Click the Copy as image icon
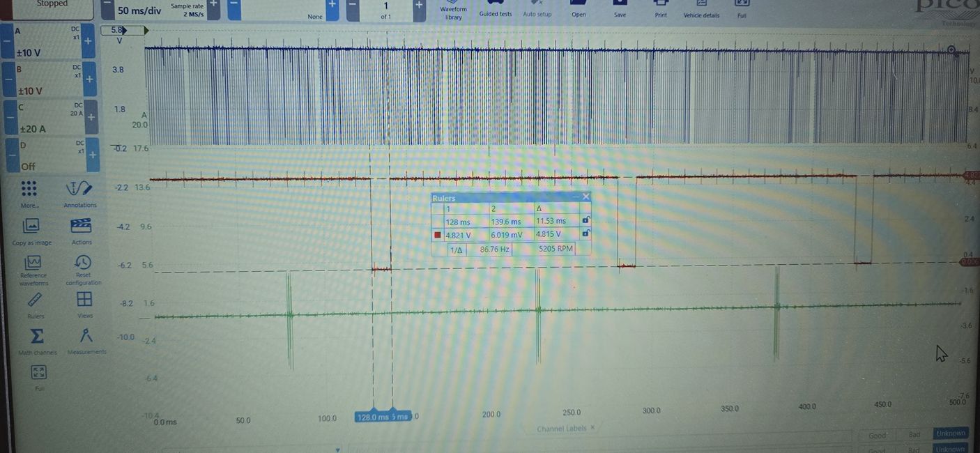This screenshot has width=980, height=453. (31, 227)
